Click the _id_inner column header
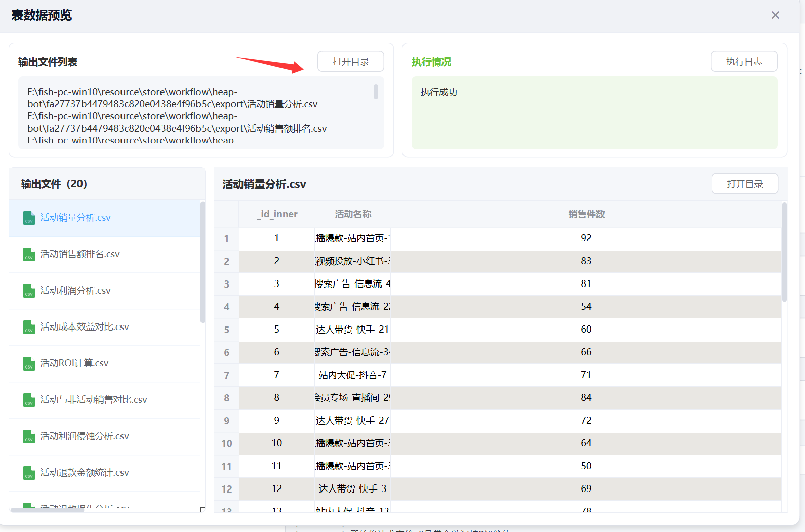 click(277, 214)
